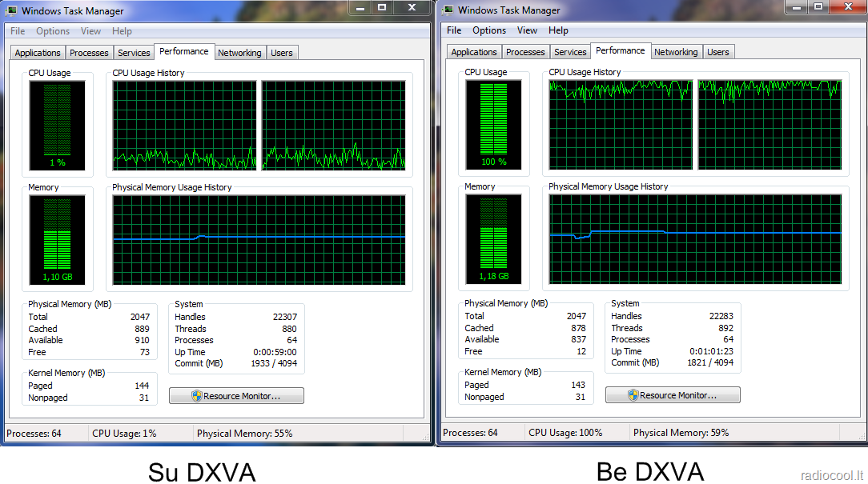Switch to Networking tab in left window
The width and height of the screenshot is (868, 484).
[239, 53]
